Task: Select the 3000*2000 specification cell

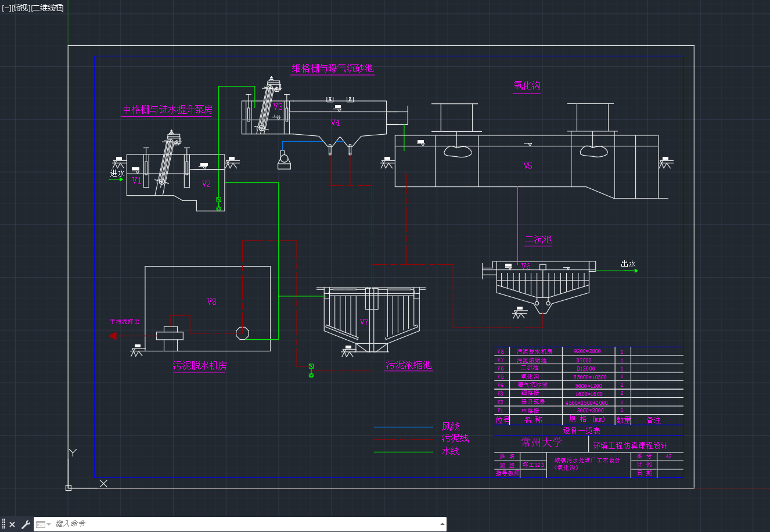Action: pyautogui.click(x=590, y=411)
